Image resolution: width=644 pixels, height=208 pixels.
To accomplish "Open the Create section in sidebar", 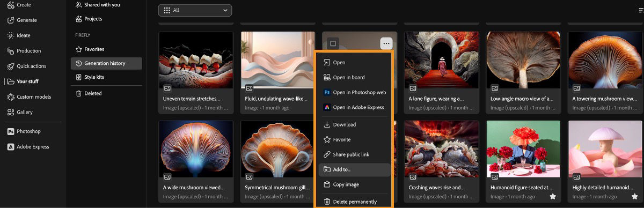I will [x=19, y=5].
